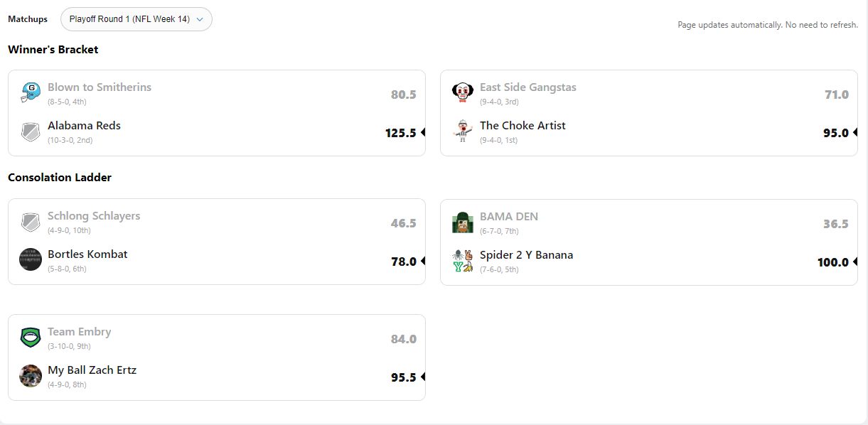Click Bortles Kombat round avatar
The height and width of the screenshot is (425, 868).
click(x=31, y=259)
